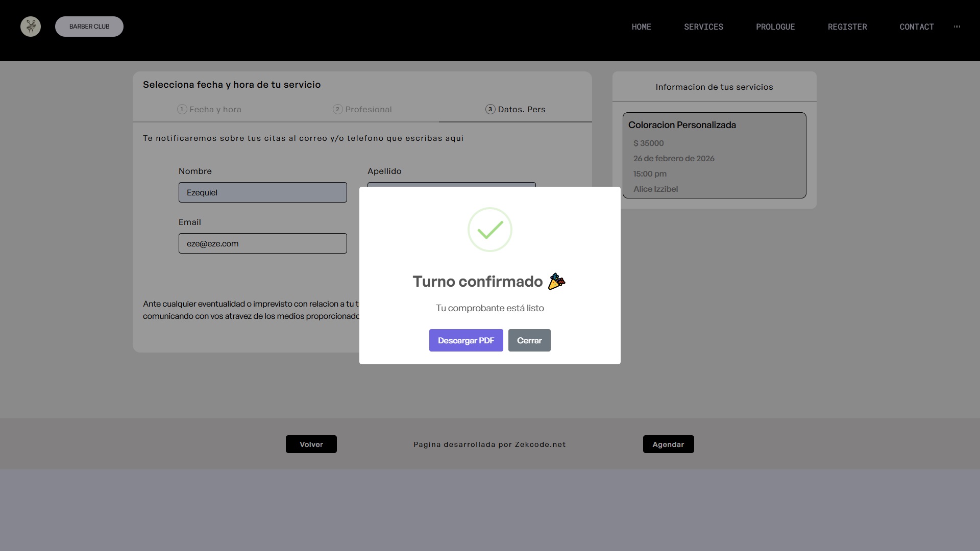This screenshot has width=980, height=551.
Task: Click the step 2 circle icon
Action: coord(337,109)
